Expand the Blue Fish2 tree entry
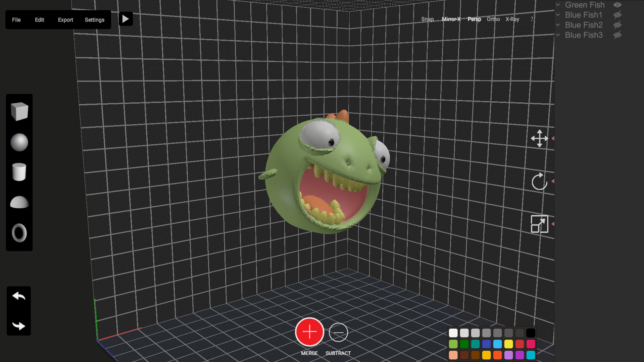 [558, 25]
